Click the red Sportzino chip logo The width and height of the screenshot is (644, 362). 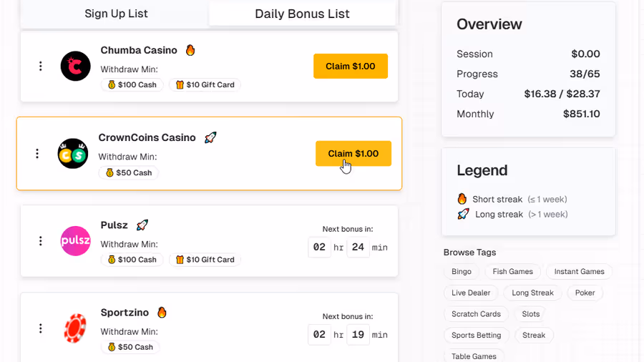point(75,328)
